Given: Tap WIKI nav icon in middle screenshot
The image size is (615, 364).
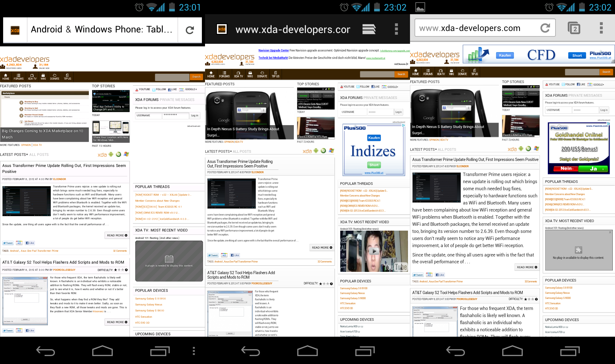Looking at the screenshot, I should (x=250, y=74).
